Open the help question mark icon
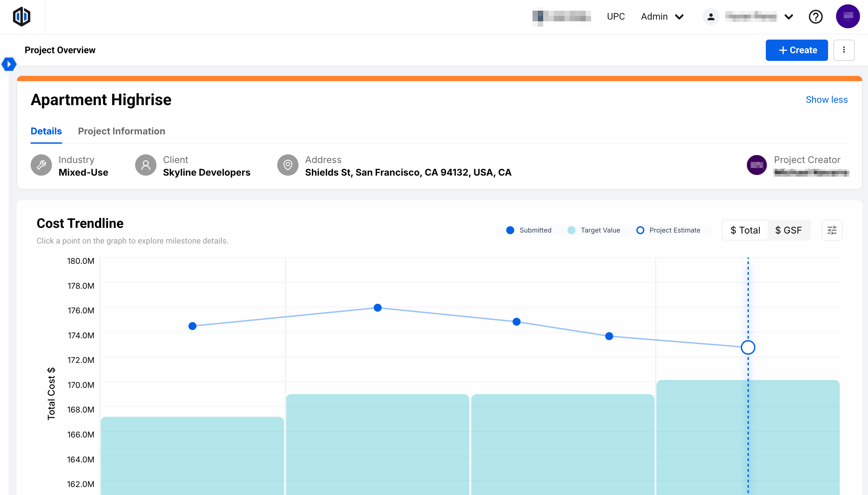This screenshot has width=868, height=495. (815, 16)
